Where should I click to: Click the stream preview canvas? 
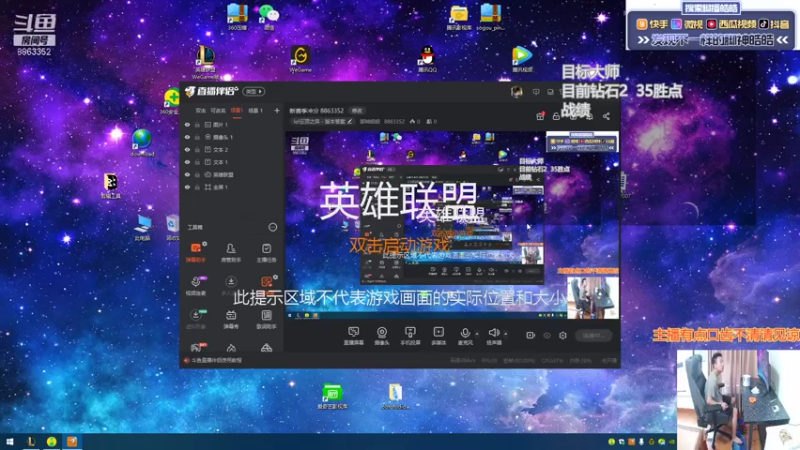tap(452, 226)
